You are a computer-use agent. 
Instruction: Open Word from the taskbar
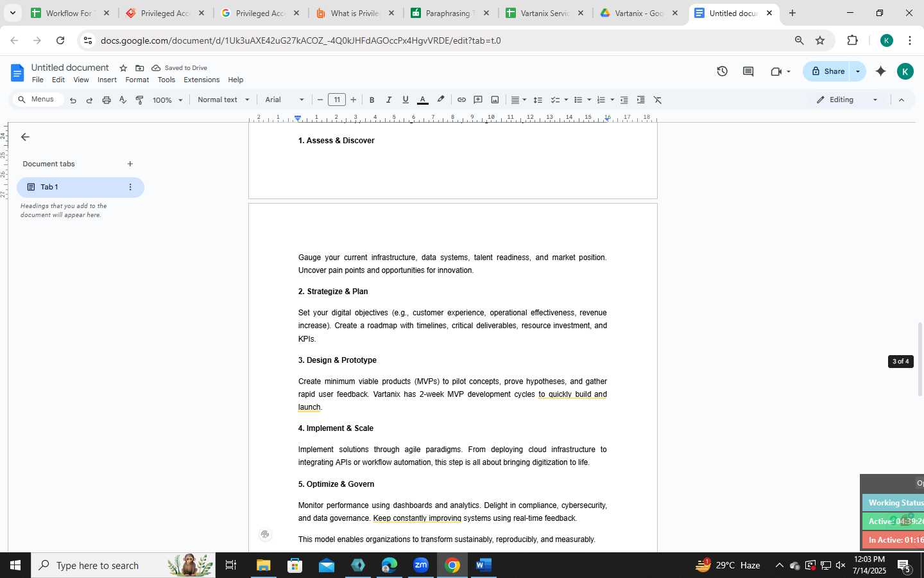(x=483, y=565)
